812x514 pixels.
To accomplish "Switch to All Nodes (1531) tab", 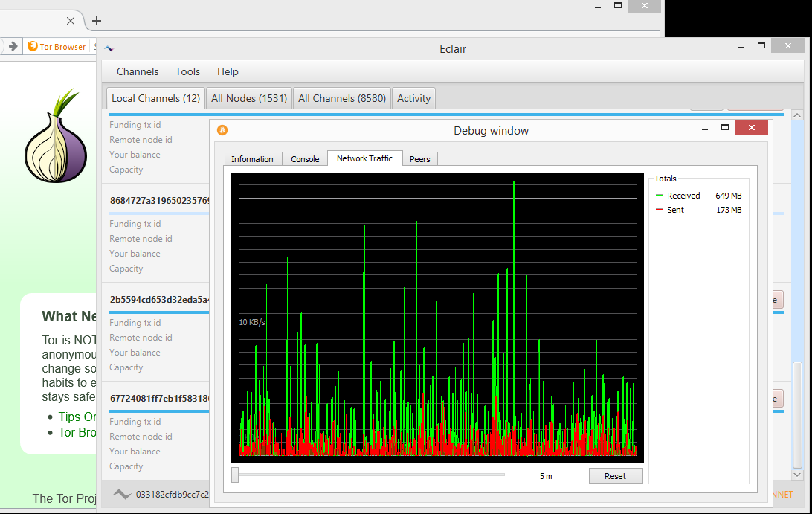I will (x=249, y=98).
